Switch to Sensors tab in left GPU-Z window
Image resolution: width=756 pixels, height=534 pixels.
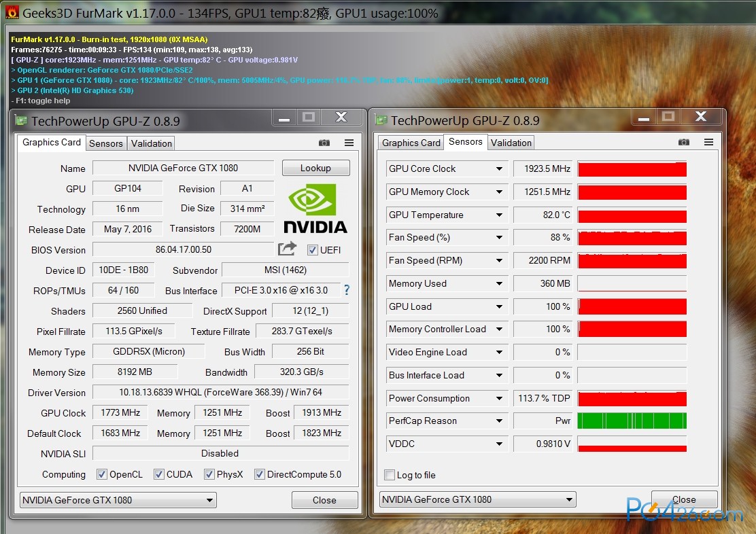[106, 143]
